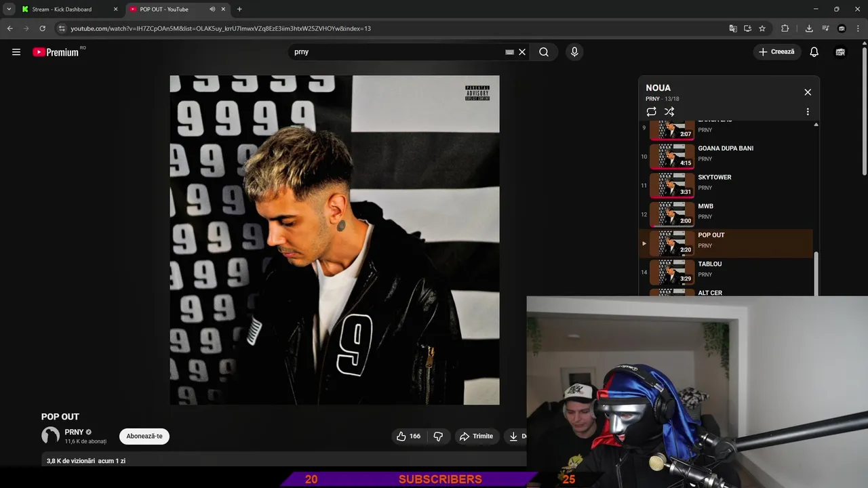The image size is (868, 488).
Task: Play SKYTOWER from playlist
Action: (726, 186)
